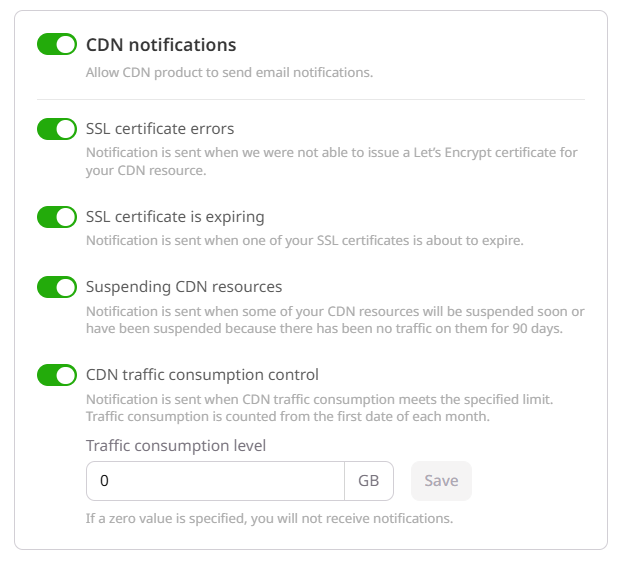Viewport: 621px width, 561px height.
Task: Click the 'no traffic for 90 days' description
Action: coord(335,321)
